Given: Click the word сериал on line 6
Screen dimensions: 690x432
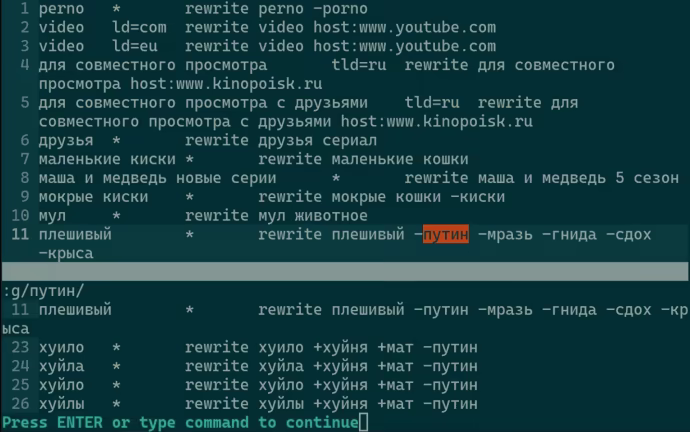Looking at the screenshot, I should click(x=349, y=140).
